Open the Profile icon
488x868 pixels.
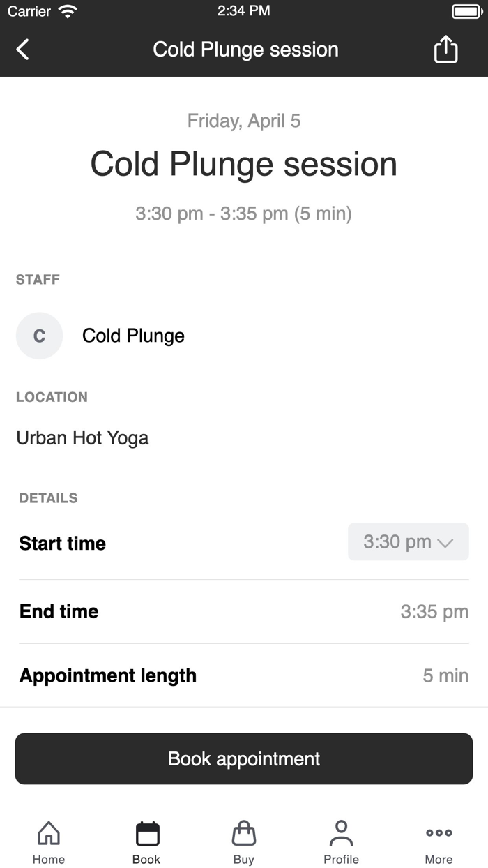point(341,832)
